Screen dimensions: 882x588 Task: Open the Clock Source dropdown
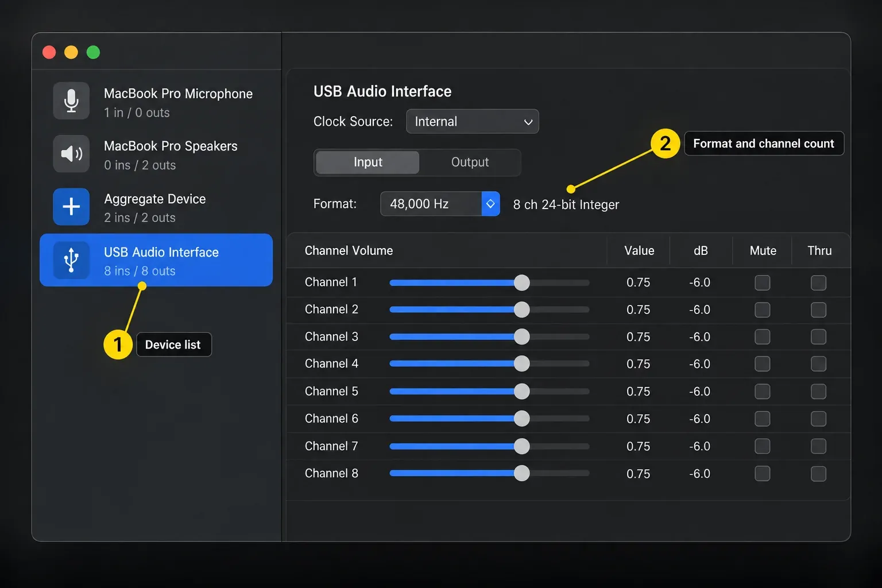tap(472, 122)
